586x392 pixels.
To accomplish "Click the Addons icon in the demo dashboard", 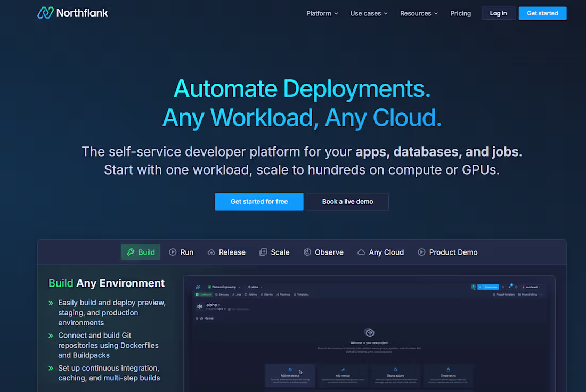I will [x=246, y=294].
